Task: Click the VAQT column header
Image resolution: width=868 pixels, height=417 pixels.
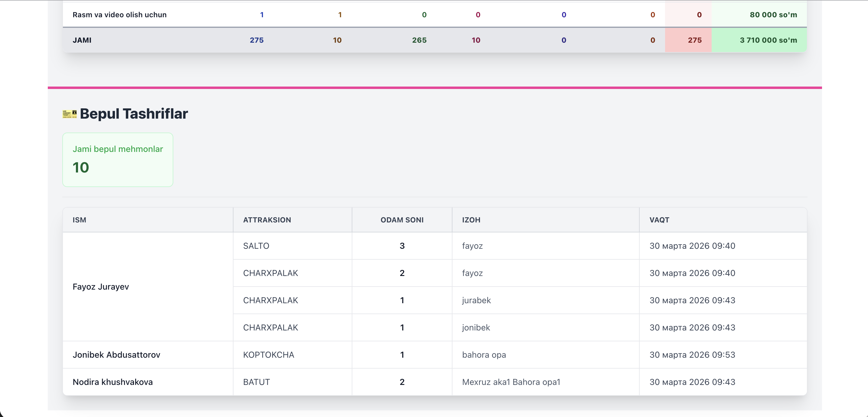Action: [659, 220]
